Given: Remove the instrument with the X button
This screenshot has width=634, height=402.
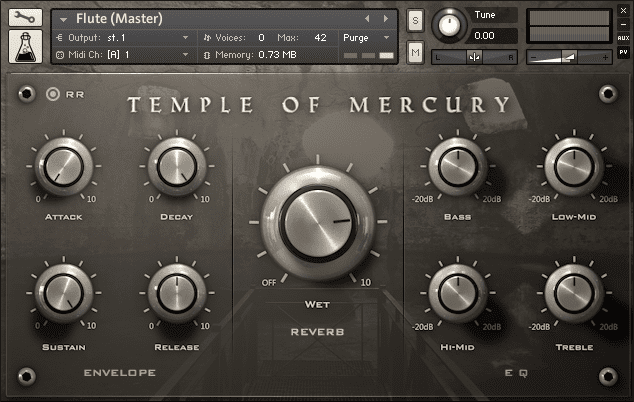Looking at the screenshot, I should pos(623,11).
